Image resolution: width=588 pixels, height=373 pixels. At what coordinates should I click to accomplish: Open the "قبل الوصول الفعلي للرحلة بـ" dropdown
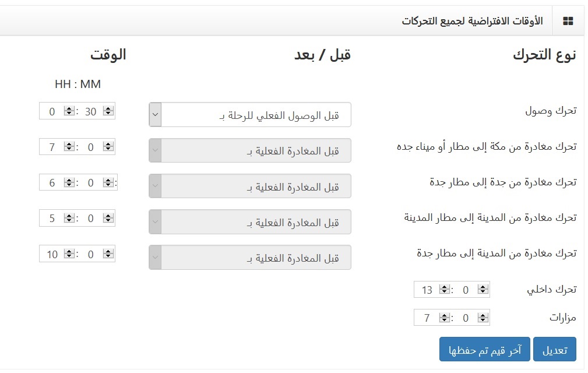tap(250, 115)
